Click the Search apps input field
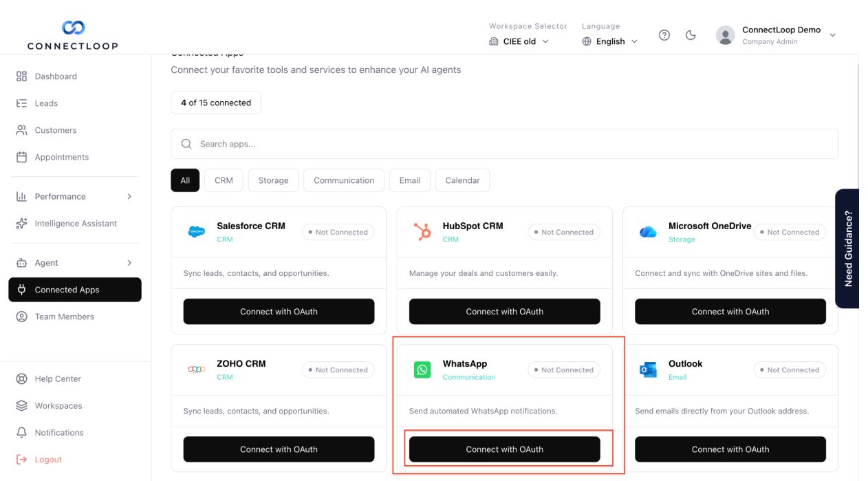Image resolution: width=868 pixels, height=481 pixels. pyautogui.click(x=504, y=144)
